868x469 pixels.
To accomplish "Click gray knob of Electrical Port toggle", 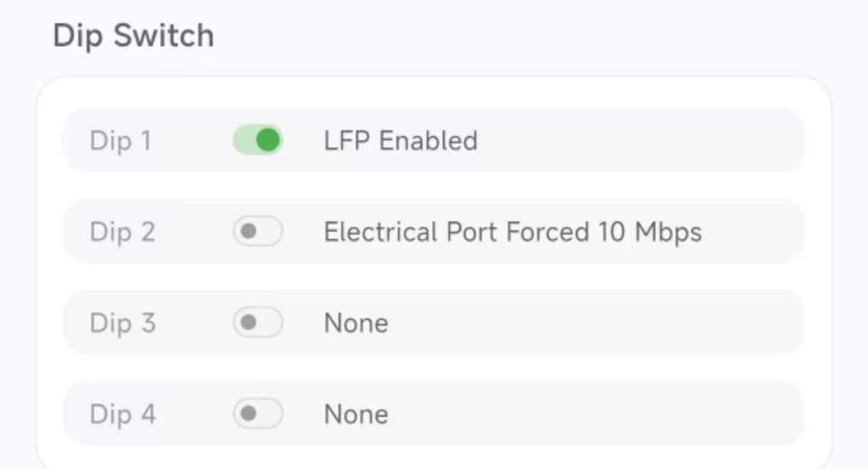I will [x=248, y=232].
